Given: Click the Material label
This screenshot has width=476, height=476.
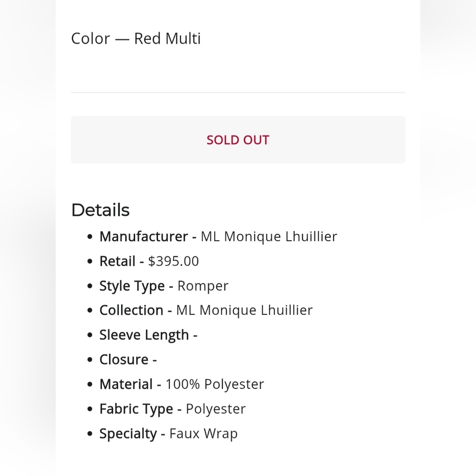Looking at the screenshot, I should (126, 384).
